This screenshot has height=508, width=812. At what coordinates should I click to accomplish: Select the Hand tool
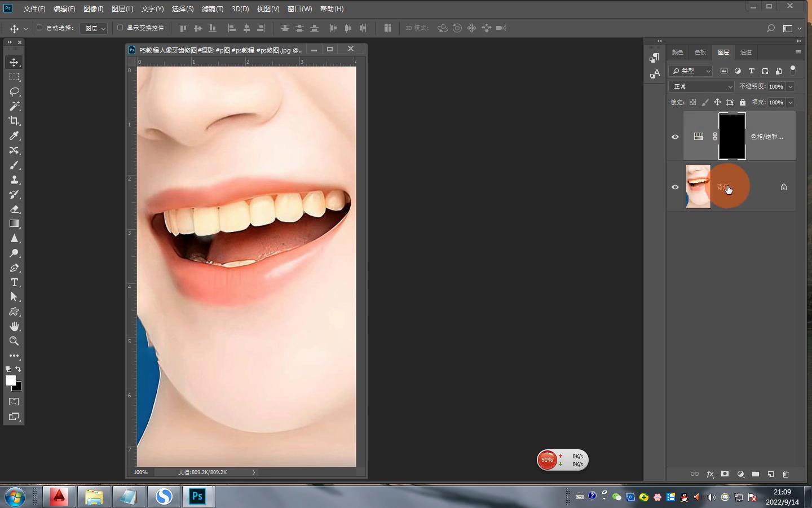pyautogui.click(x=14, y=326)
